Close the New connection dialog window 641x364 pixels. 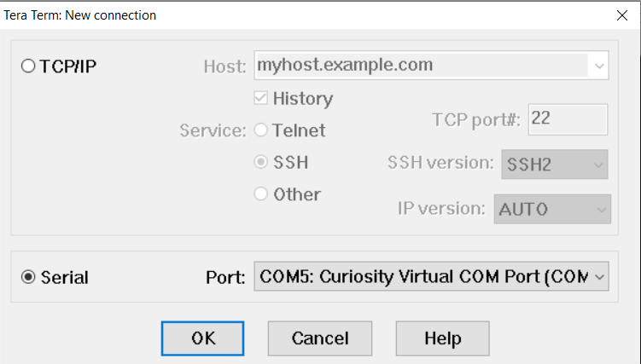pos(621,14)
